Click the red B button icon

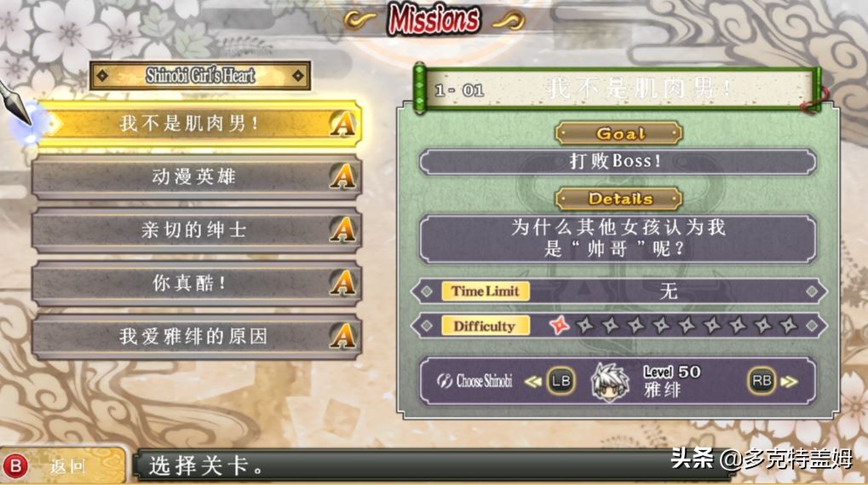[x=15, y=466]
